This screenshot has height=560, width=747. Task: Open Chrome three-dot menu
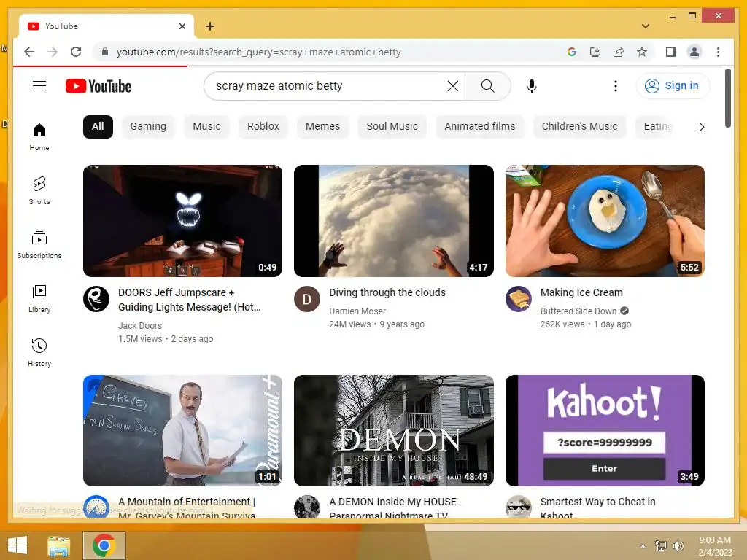pyautogui.click(x=718, y=52)
